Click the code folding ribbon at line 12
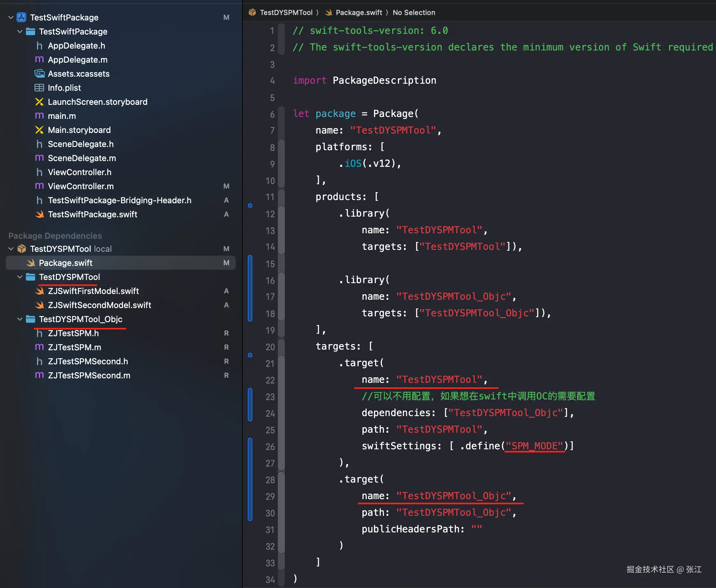 (x=281, y=214)
